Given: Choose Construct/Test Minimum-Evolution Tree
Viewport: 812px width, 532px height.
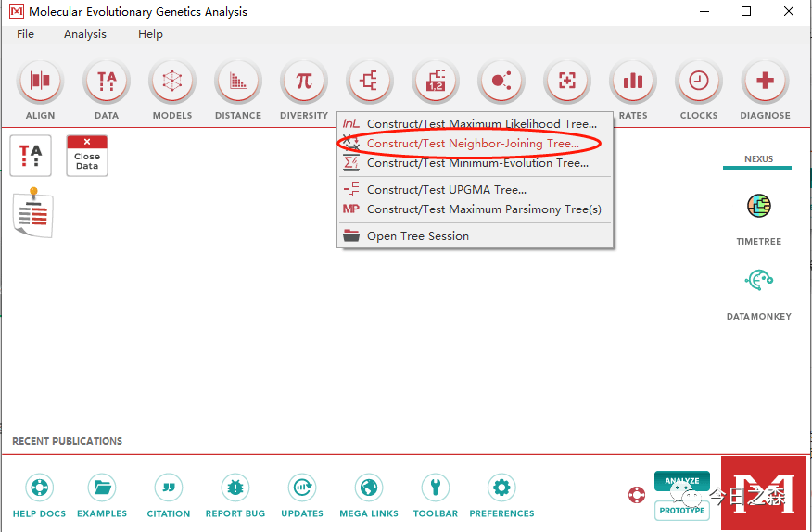Looking at the screenshot, I should point(475,163).
